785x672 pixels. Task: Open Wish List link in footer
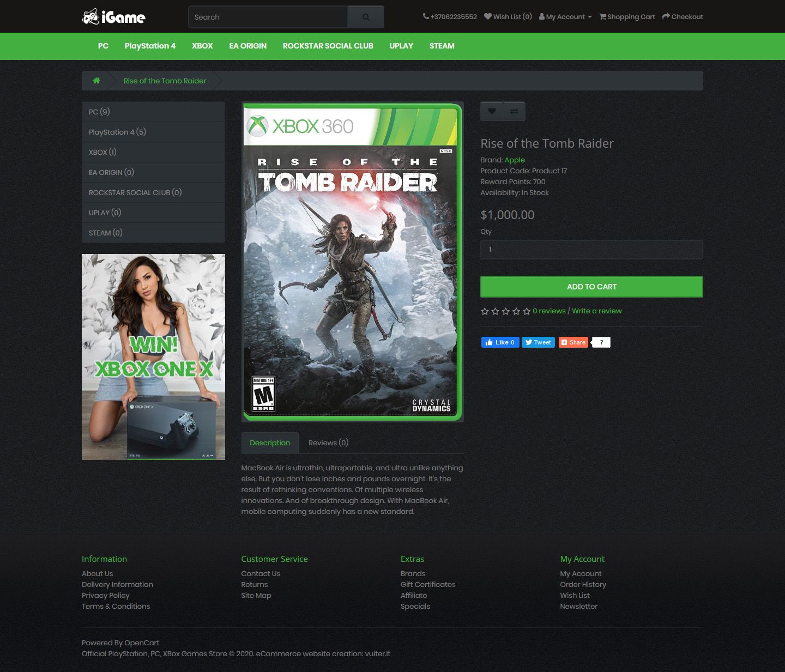point(575,595)
